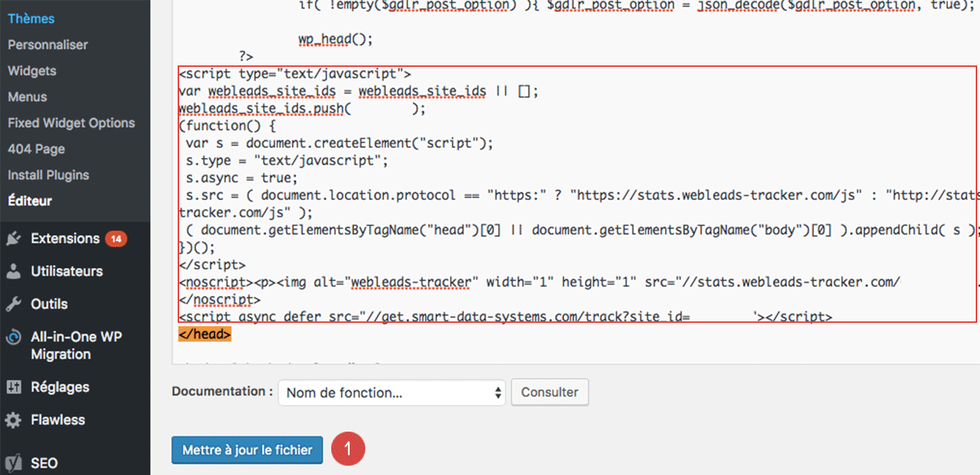Viewport: 980px width, 475px height.
Task: Click the closing </noscript> tag line
Action: tap(220, 299)
